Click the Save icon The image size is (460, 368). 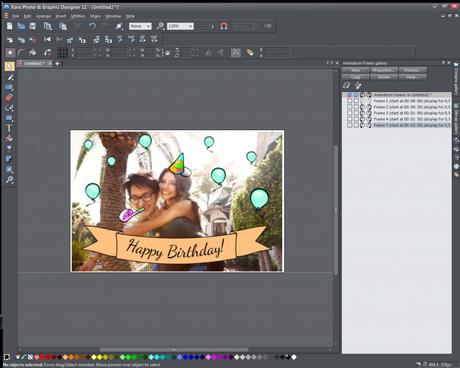pyautogui.click(x=32, y=26)
